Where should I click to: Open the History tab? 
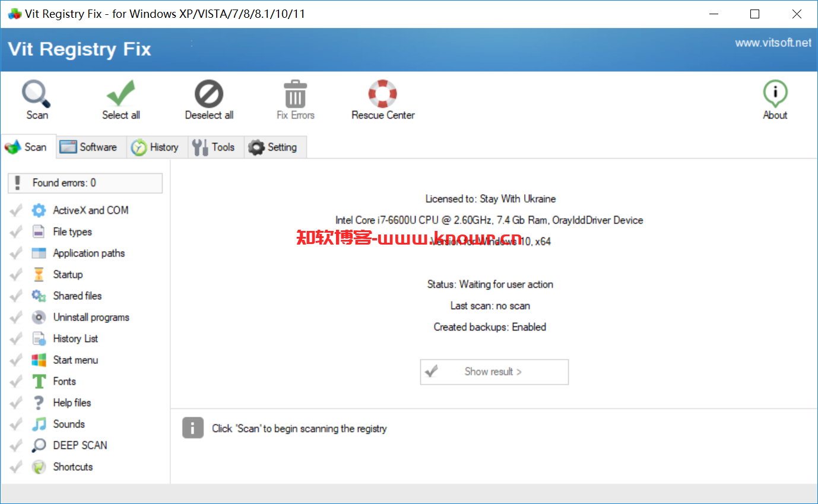(157, 147)
